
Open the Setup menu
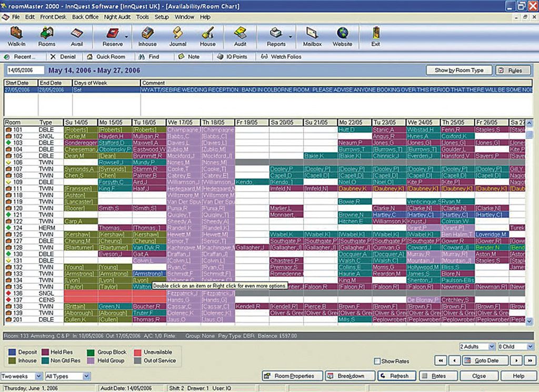tap(162, 17)
